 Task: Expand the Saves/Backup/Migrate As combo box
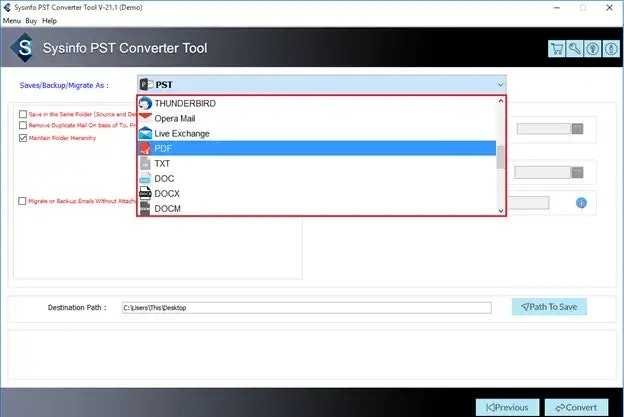tap(322, 84)
